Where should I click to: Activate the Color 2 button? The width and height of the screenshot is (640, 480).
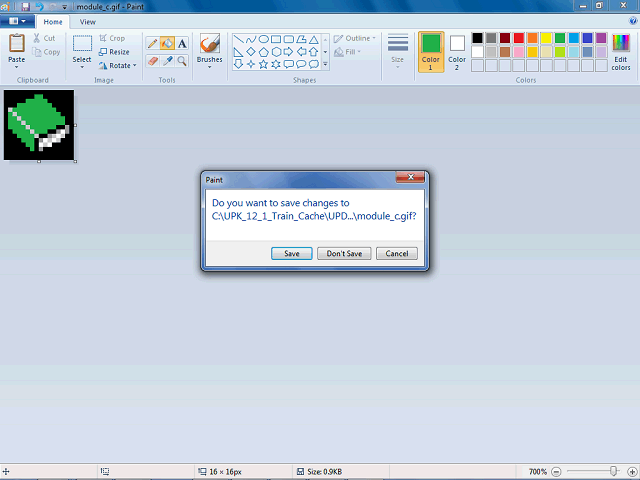[457, 52]
